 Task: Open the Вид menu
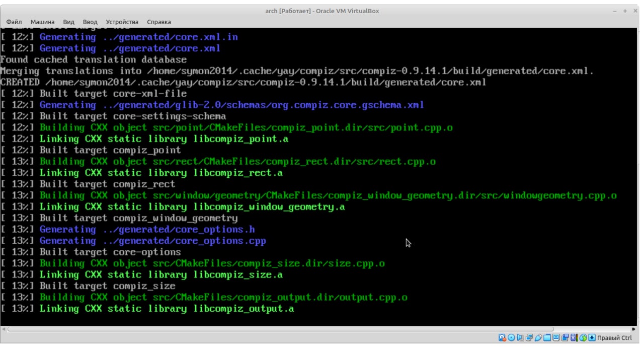pyautogui.click(x=69, y=22)
